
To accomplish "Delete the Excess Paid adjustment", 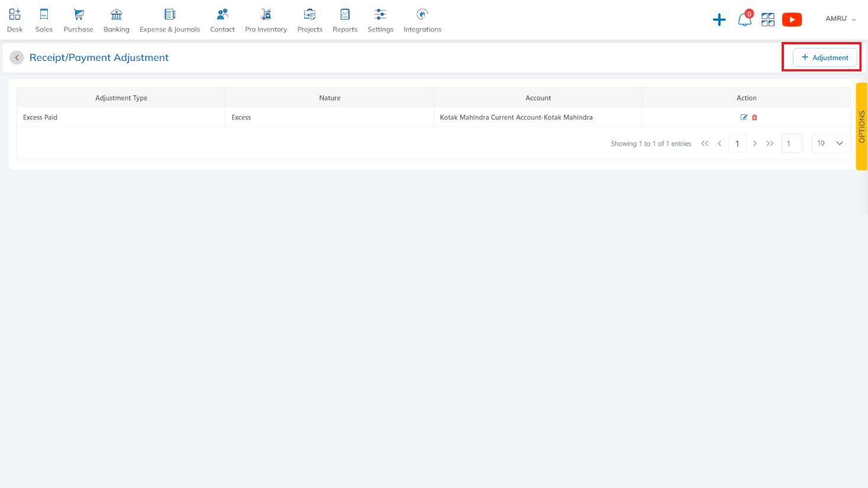I will click(x=754, y=117).
